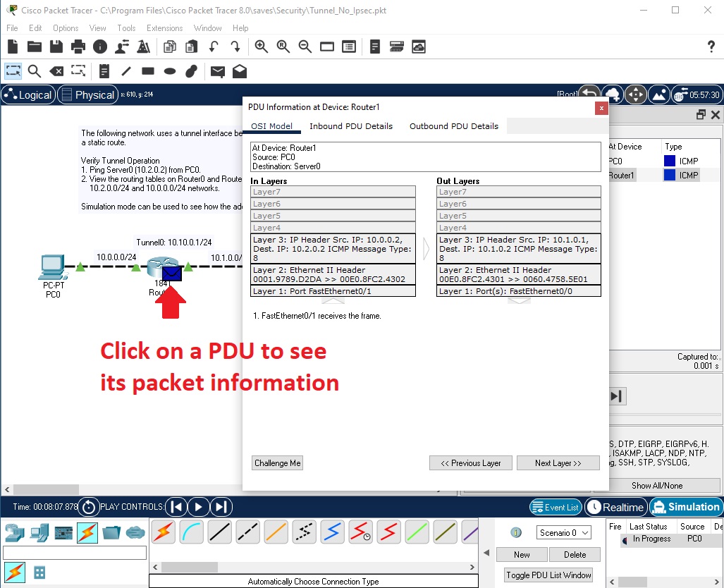Click the workspace scrollbar left arrow
The width and height of the screenshot is (724, 588).
pos(7,489)
